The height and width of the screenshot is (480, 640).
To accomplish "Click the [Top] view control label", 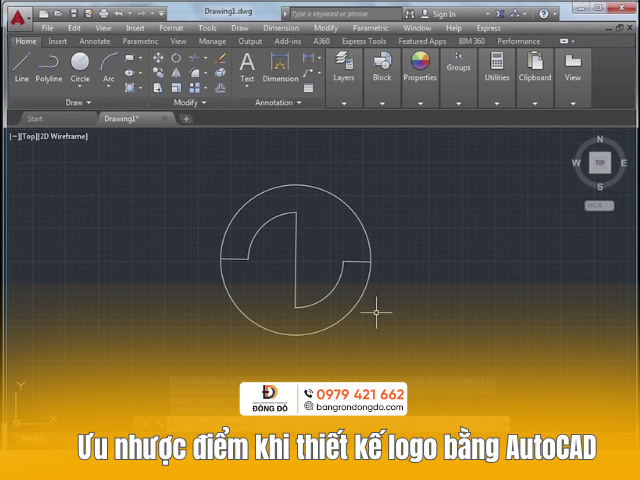I will tap(29, 136).
